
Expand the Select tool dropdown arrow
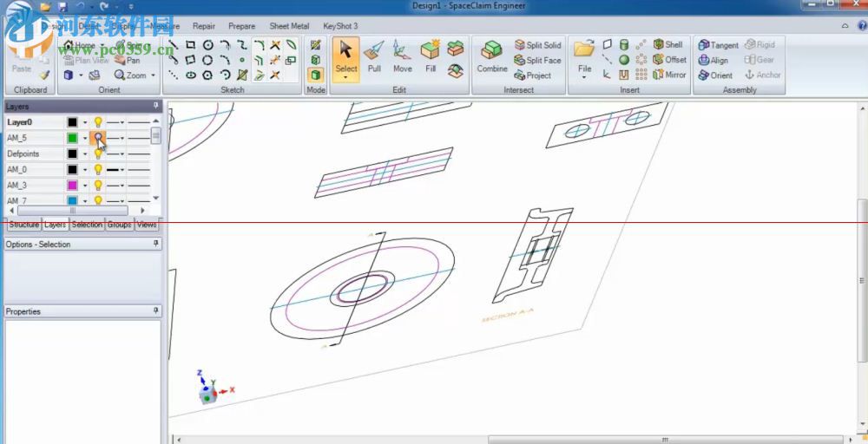(346, 78)
